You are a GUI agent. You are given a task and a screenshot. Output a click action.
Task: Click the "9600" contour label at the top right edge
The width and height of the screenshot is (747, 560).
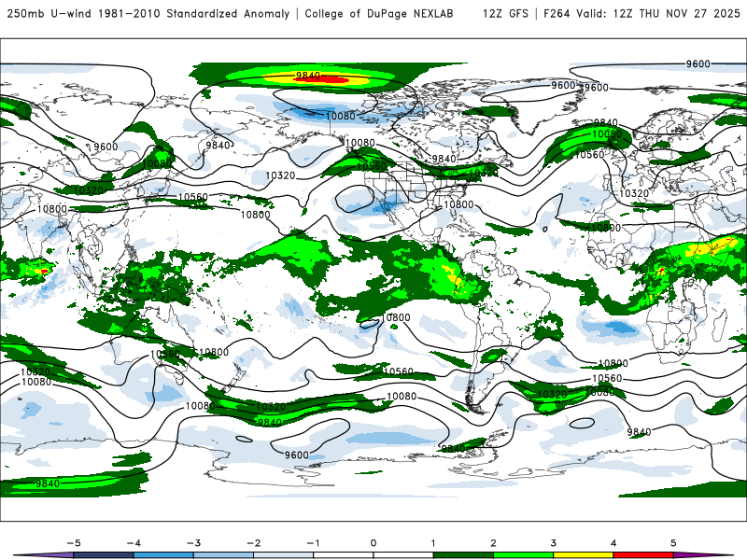(698, 63)
